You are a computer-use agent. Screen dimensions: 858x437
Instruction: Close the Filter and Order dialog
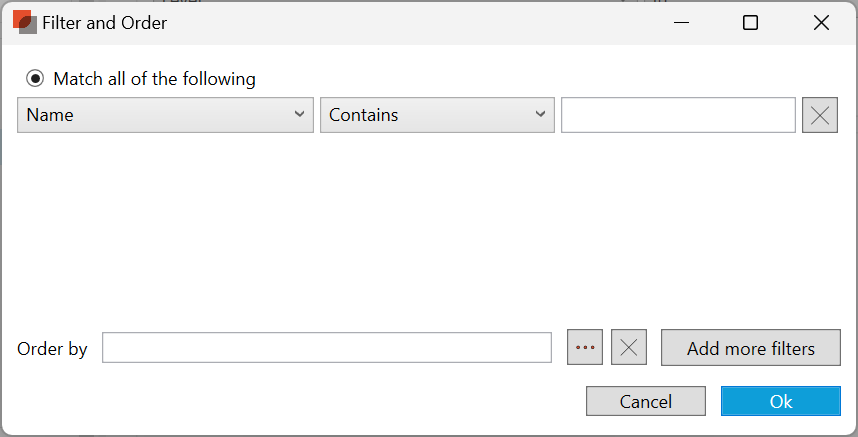click(821, 22)
